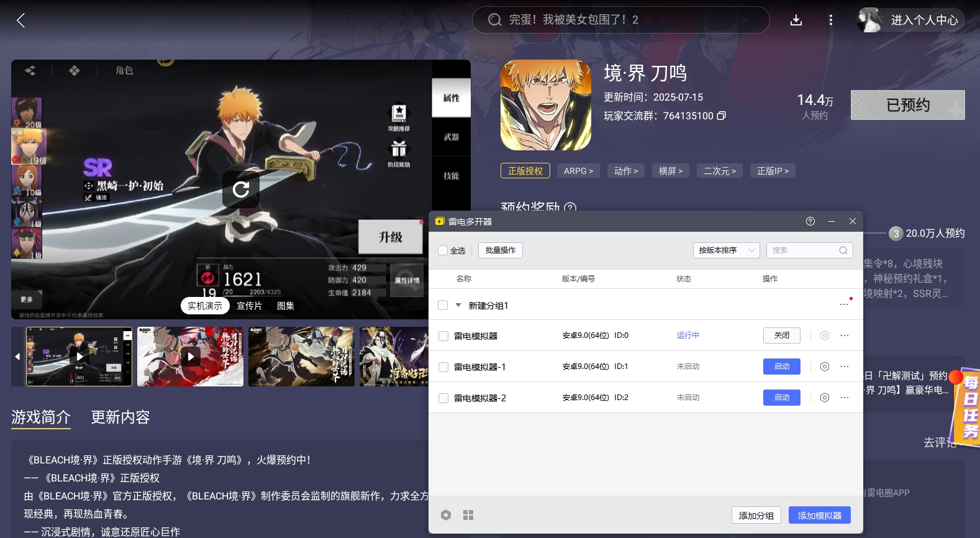Click the 已预约 reservation button
Screen dimensions: 980x538
click(x=908, y=105)
